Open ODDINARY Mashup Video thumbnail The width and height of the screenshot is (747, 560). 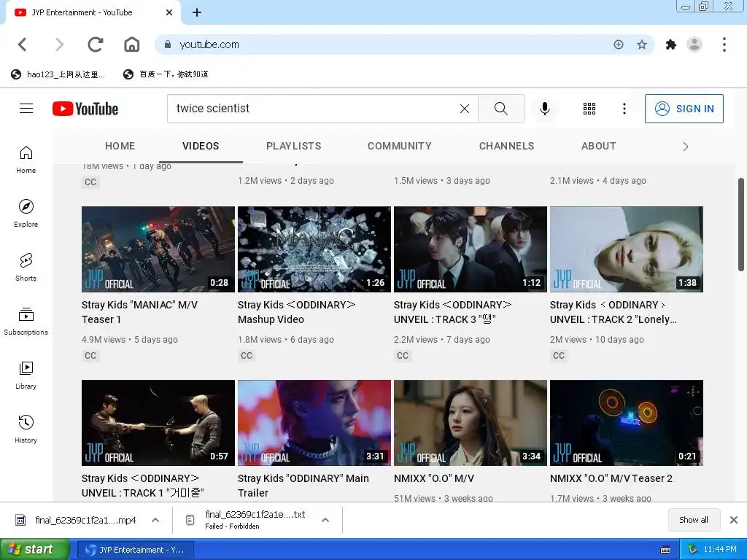click(314, 249)
